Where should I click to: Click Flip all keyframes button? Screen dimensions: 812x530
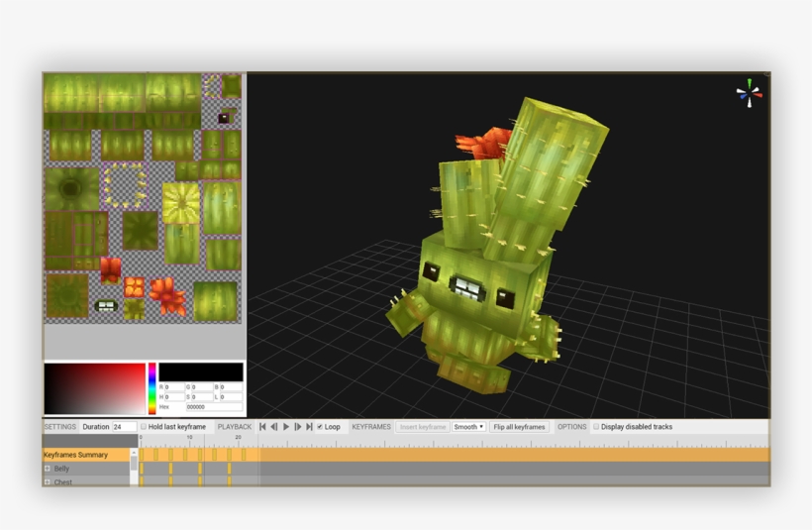tap(519, 427)
